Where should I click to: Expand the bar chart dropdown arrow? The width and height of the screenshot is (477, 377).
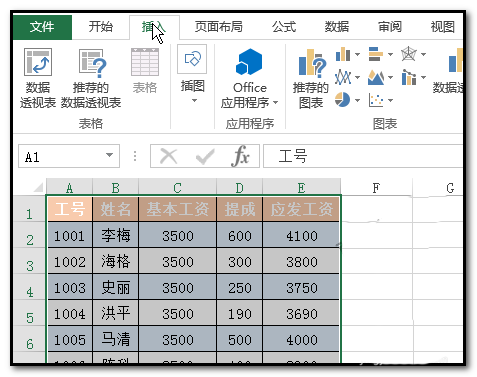[x=390, y=54]
